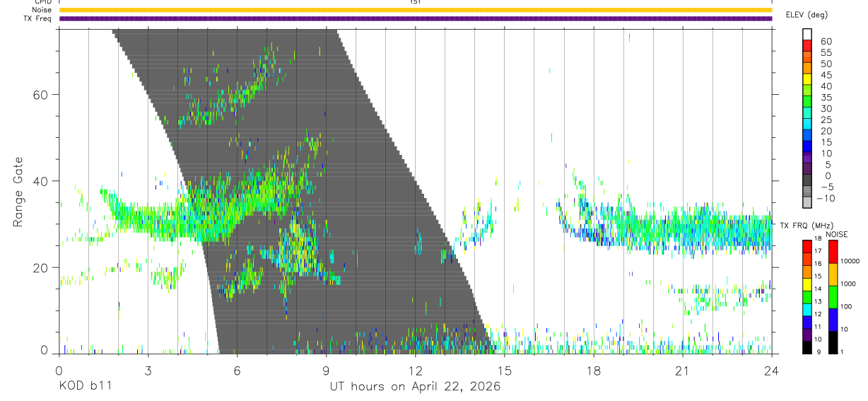This screenshot has height=401, width=868.
Task: Click the "3" hour tick on the time axis
Action: click(x=148, y=371)
